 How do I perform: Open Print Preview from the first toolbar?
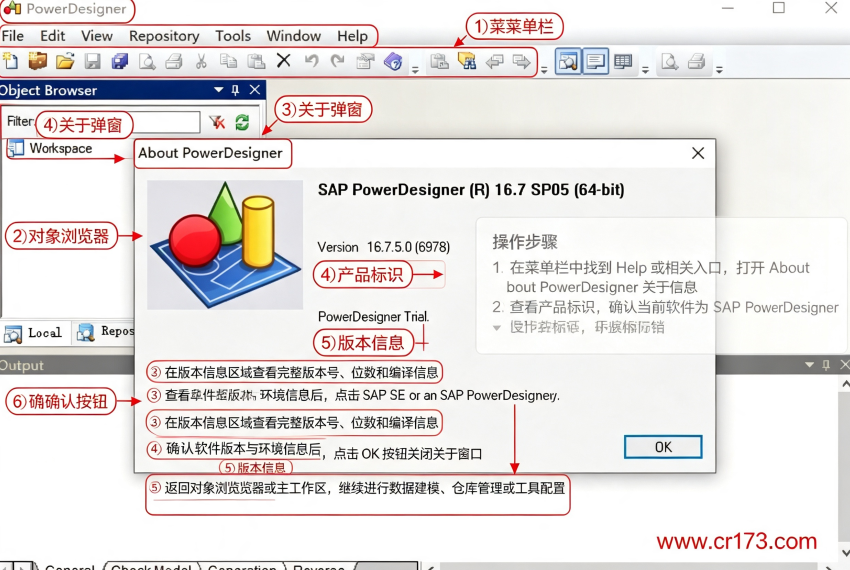tap(147, 61)
